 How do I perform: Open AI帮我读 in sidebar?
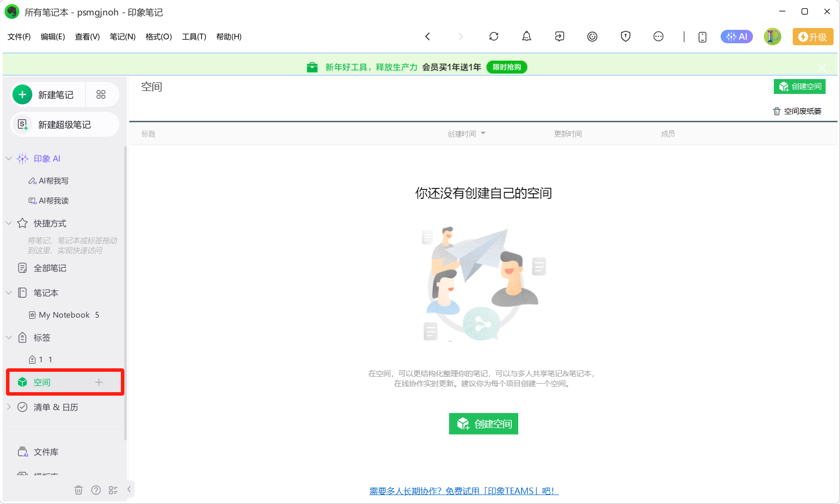pos(49,201)
